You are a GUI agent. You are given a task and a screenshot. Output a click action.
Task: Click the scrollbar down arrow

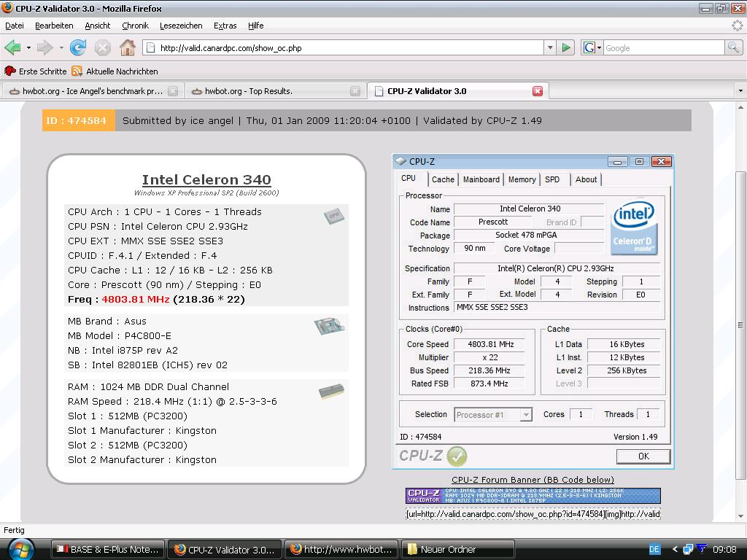click(740, 516)
